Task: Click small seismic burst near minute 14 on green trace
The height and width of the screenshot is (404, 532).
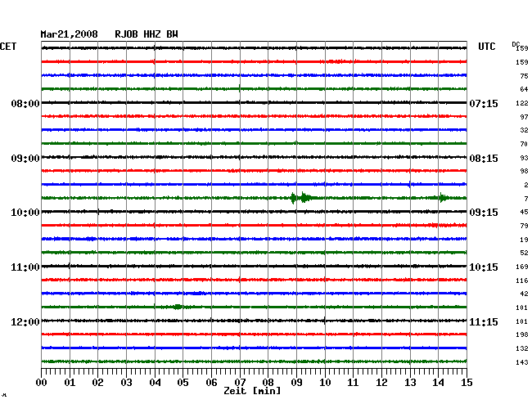Action: pyautogui.click(x=443, y=198)
